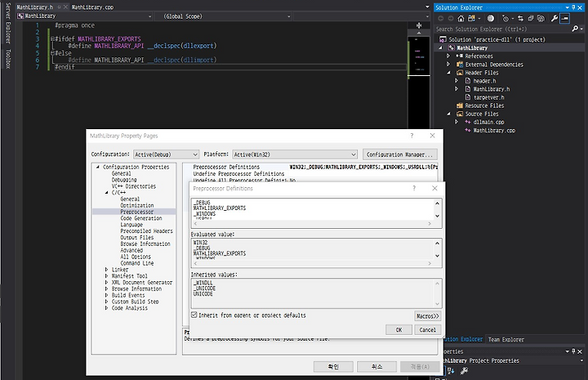Screen dimensions: 588x380
Task: Click the Pending Changes Filter clock icon
Action: (x=506, y=18)
